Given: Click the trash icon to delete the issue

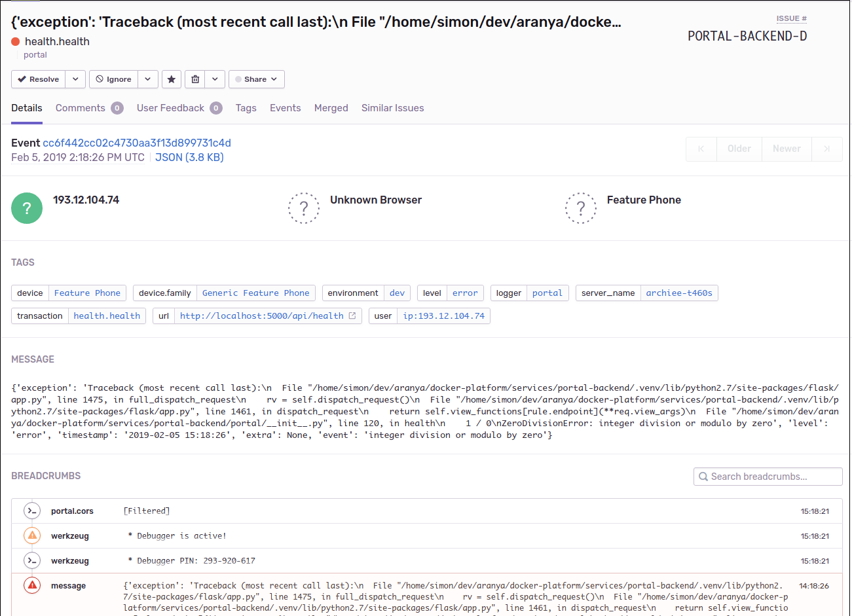Looking at the screenshot, I should click(195, 79).
